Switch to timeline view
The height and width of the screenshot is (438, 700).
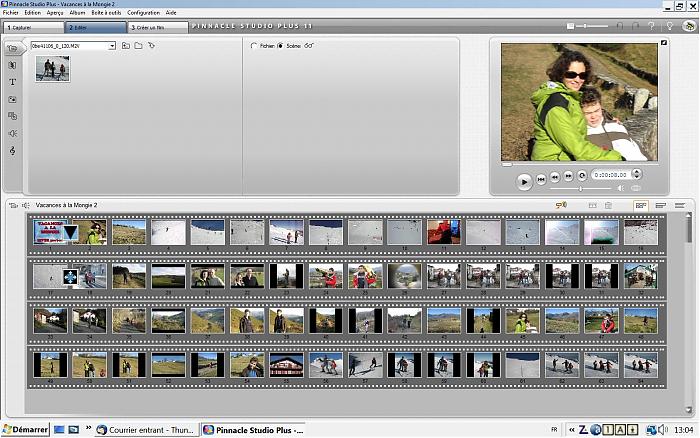(660, 205)
